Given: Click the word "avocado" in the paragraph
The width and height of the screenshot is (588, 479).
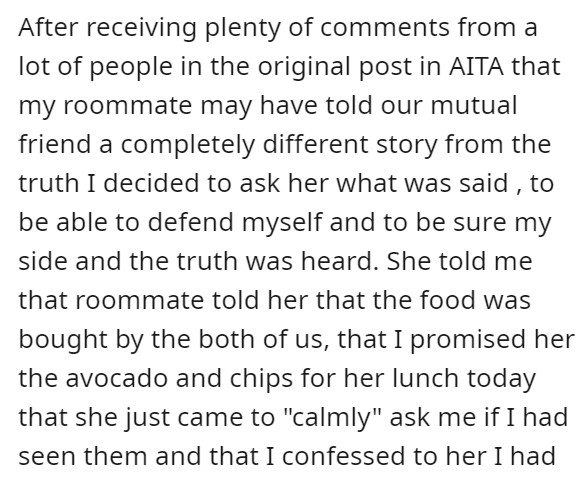Looking at the screenshot, I should coord(117,378).
